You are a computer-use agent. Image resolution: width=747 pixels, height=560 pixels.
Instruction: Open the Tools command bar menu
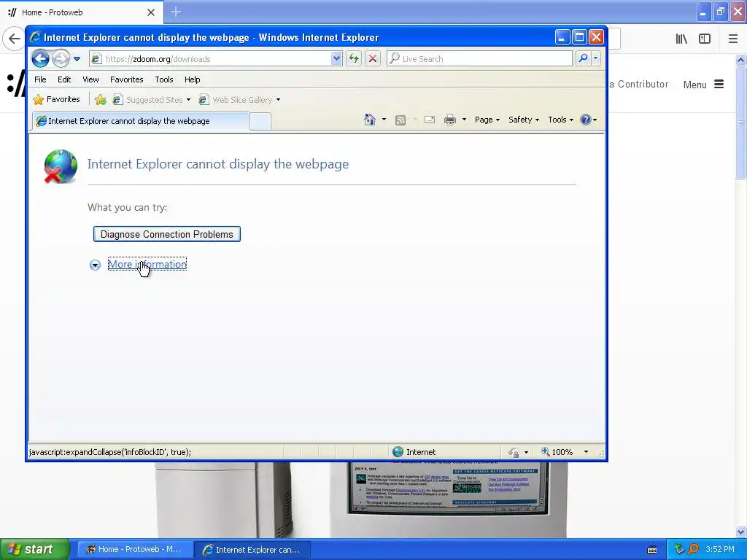pos(560,120)
